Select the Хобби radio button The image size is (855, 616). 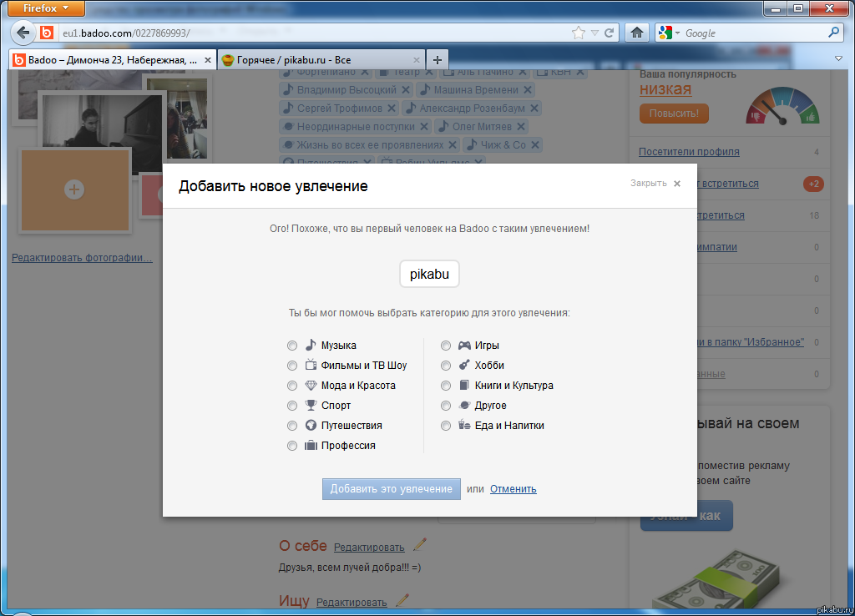tap(446, 366)
